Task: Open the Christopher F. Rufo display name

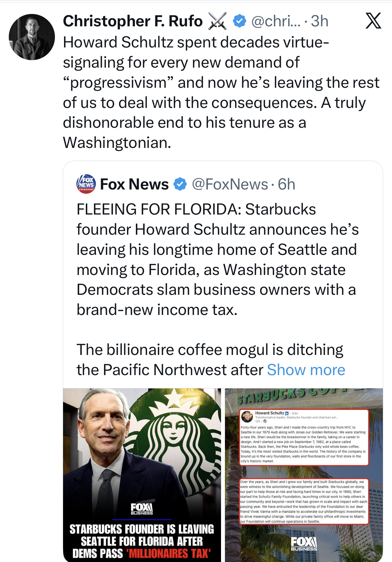Action: point(133,21)
